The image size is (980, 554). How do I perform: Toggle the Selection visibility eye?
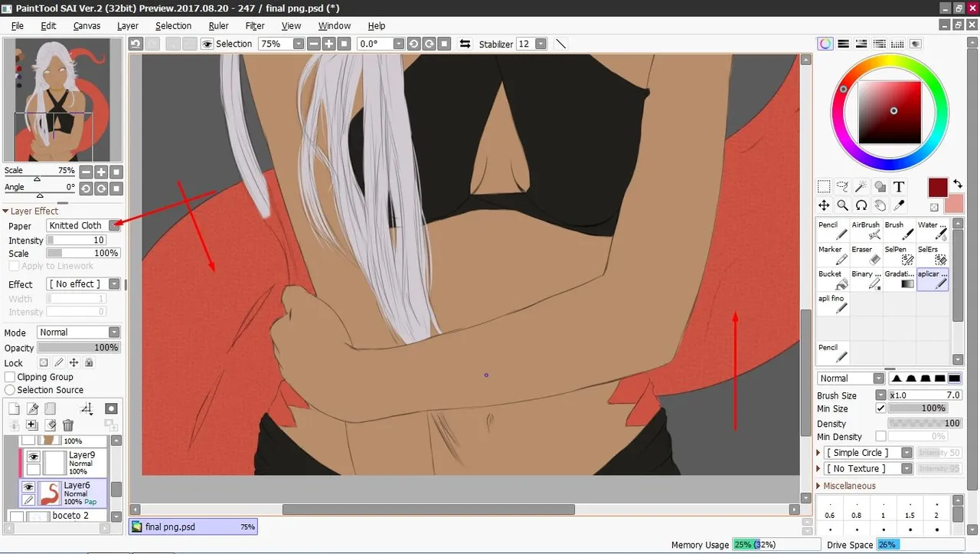tap(207, 44)
